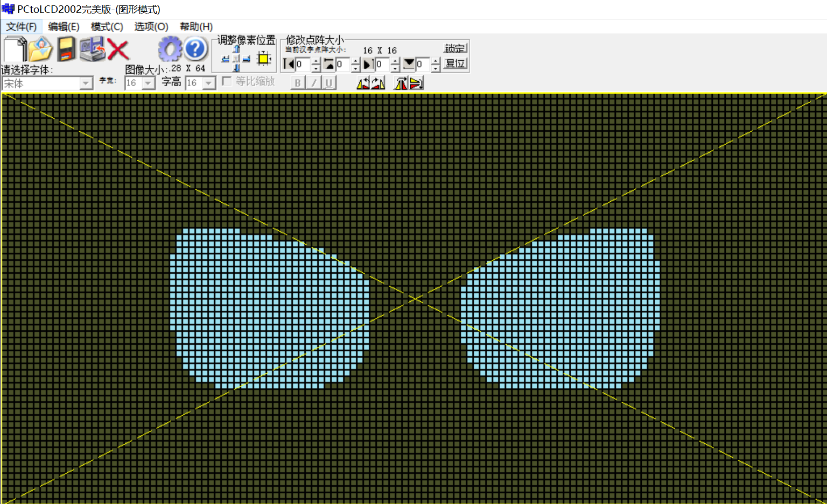This screenshot has height=504, width=827.
Task: Click the 调整像素位置 group label
Action: point(247,40)
